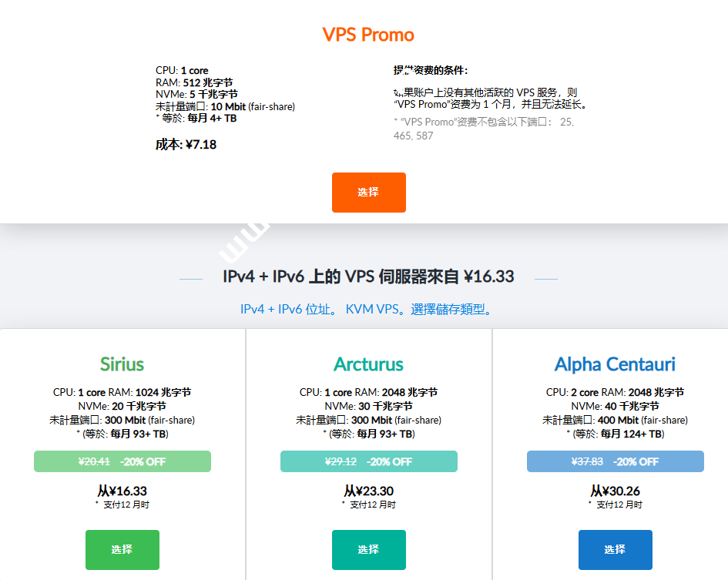Click the 从¥23.30 price under Arcturus
The width and height of the screenshot is (728, 580).
point(368,491)
